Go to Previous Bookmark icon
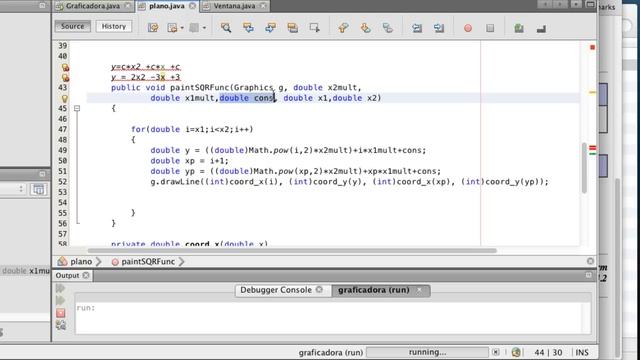Viewport: 640px width, 360px height. pyautogui.click(x=343, y=28)
